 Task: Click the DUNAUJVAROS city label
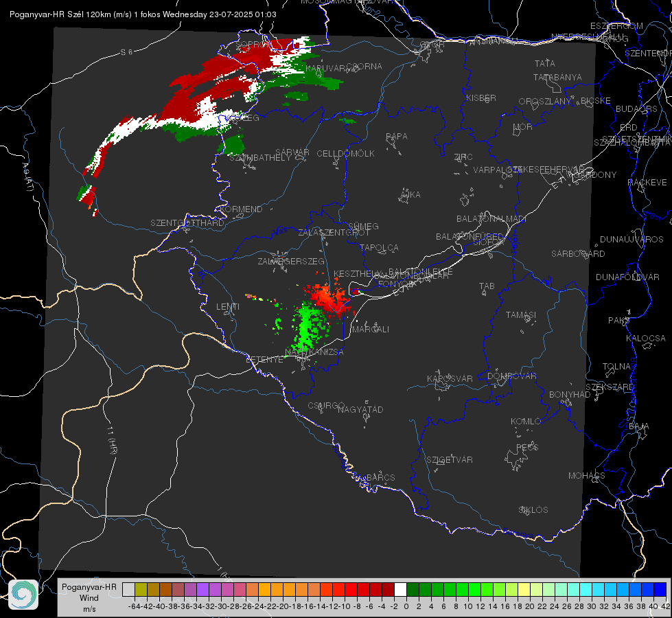click(632, 240)
